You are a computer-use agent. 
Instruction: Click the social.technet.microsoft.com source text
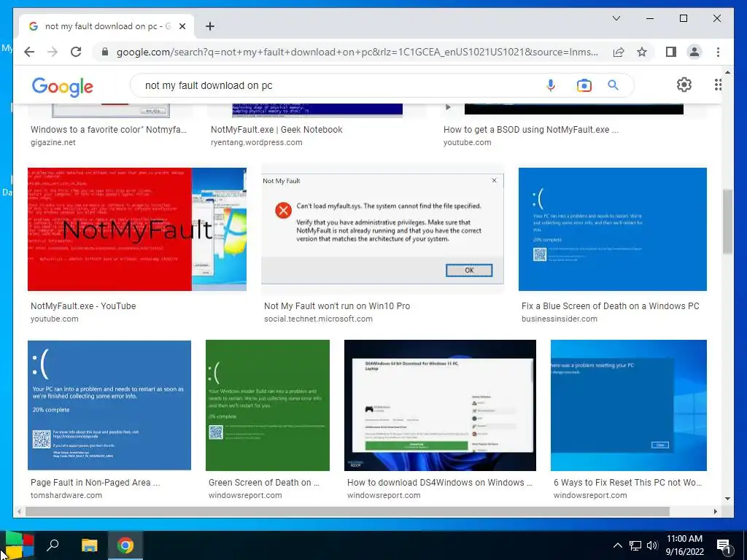click(x=318, y=319)
